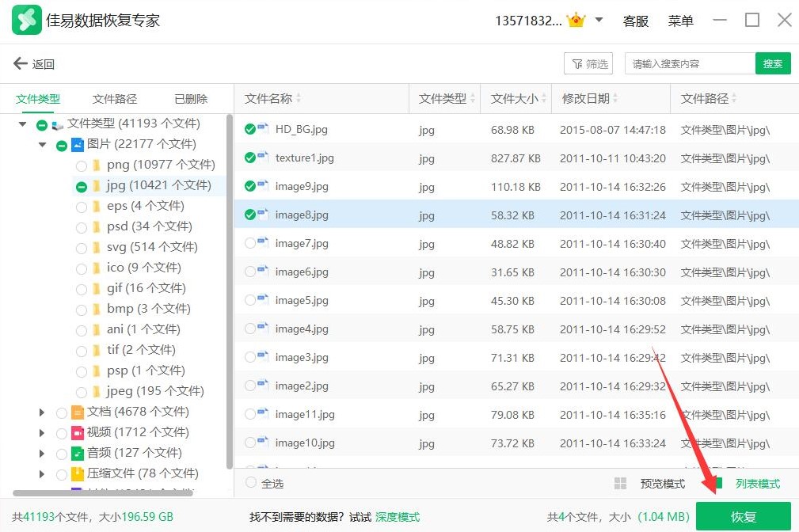Select the 视频 video category icon
Image resolution: width=799 pixels, height=532 pixels.
78,432
